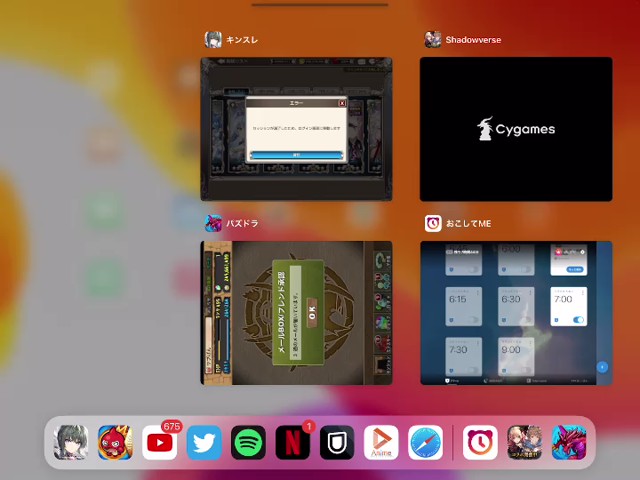Toggle the 9:00 alarm switch
The height and width of the screenshot is (480, 640).
tap(525, 371)
